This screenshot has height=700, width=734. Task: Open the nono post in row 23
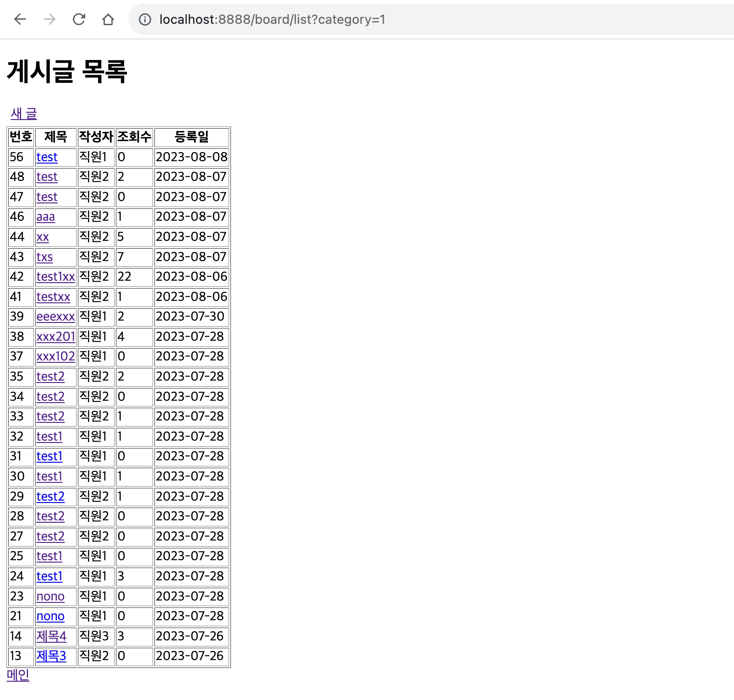(50, 596)
